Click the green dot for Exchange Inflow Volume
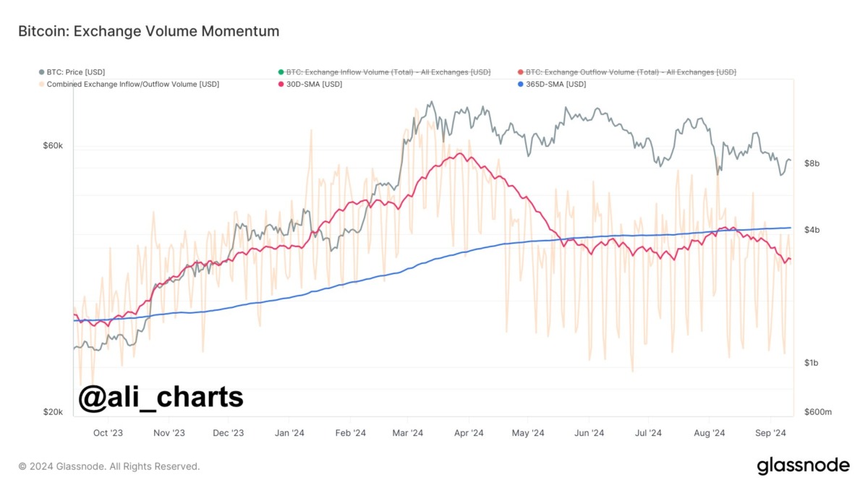The image size is (868, 488). (281, 72)
